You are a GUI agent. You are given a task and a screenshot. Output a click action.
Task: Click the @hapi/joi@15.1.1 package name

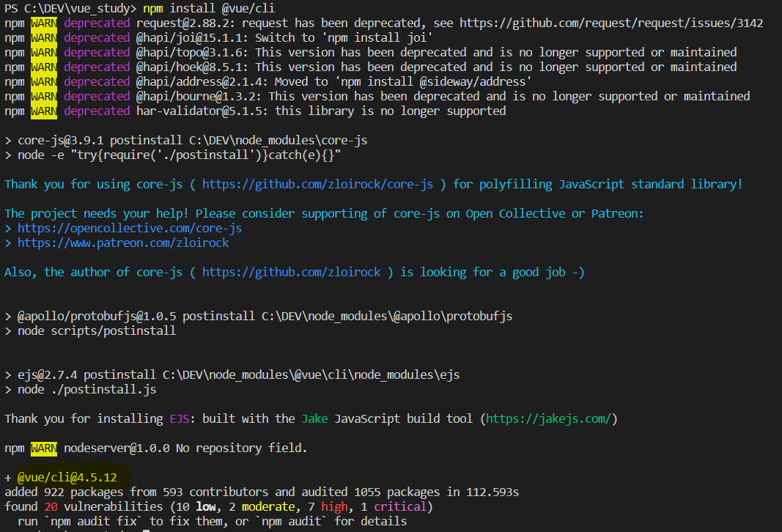pyautogui.click(x=191, y=38)
